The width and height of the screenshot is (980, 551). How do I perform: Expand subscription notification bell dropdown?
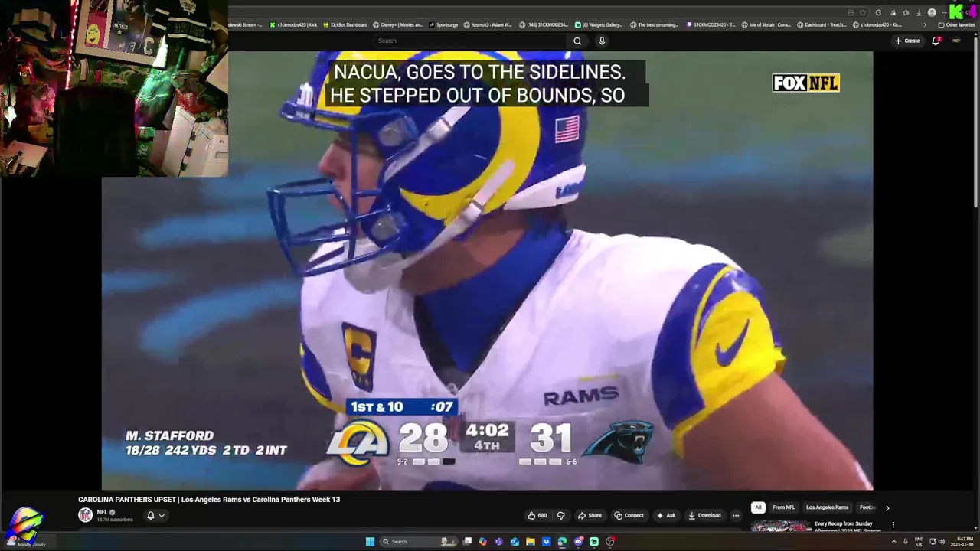(x=155, y=516)
